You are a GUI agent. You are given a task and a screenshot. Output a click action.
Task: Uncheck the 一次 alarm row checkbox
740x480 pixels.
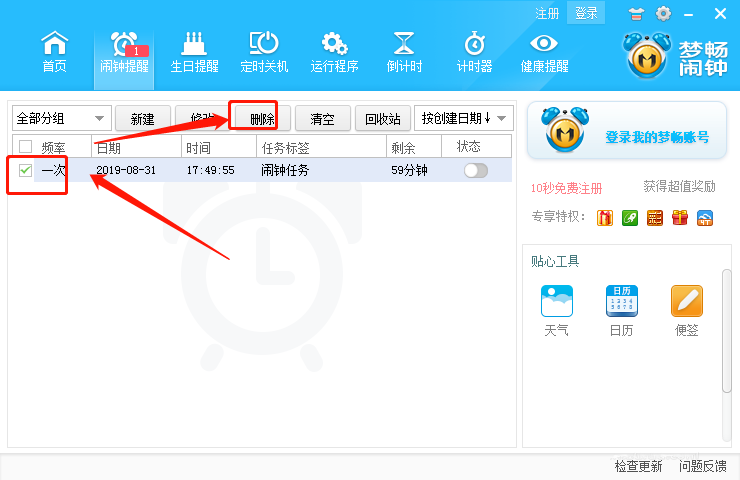click(x=25, y=170)
